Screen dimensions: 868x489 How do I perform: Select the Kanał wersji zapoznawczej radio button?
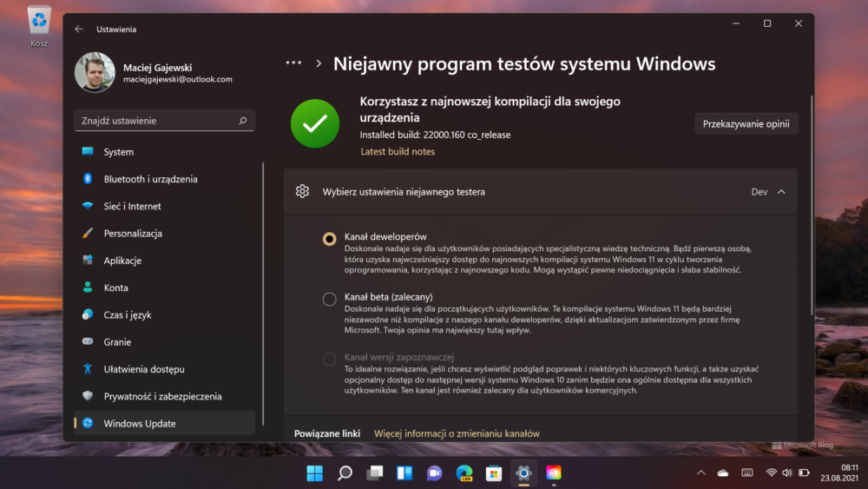pyautogui.click(x=329, y=360)
